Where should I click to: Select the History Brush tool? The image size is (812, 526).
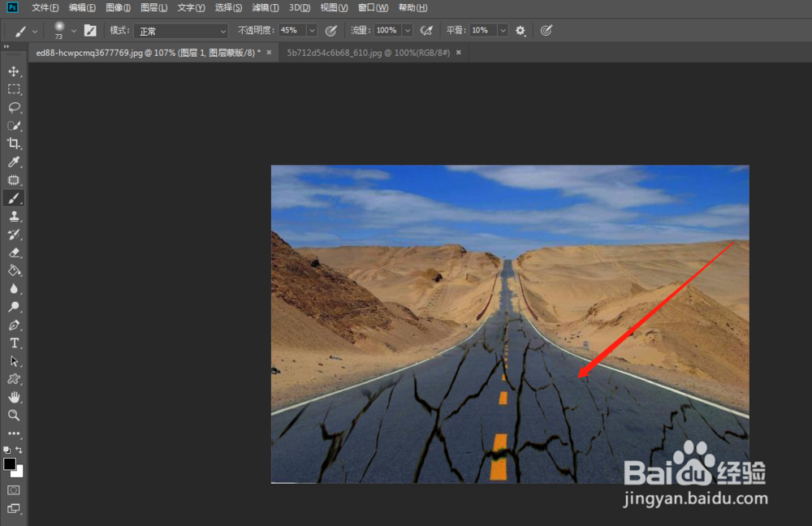pos(14,235)
